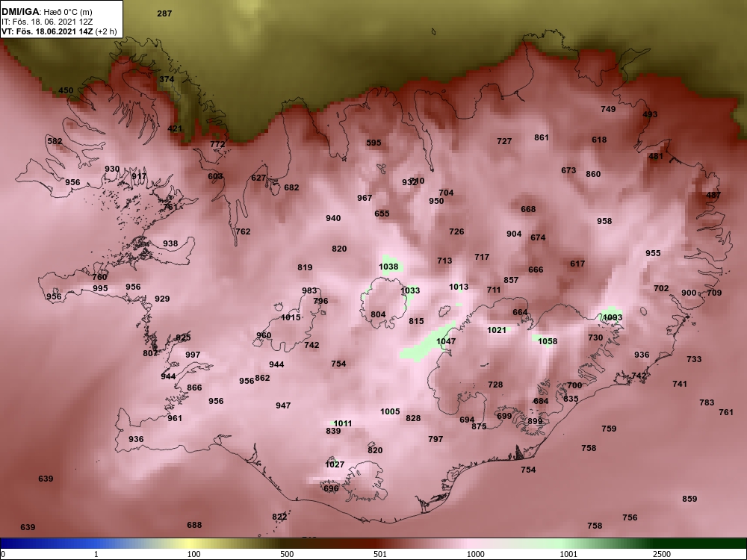Click the map value '1047'
Image resolution: width=747 pixels, height=560 pixels.
coord(446,341)
